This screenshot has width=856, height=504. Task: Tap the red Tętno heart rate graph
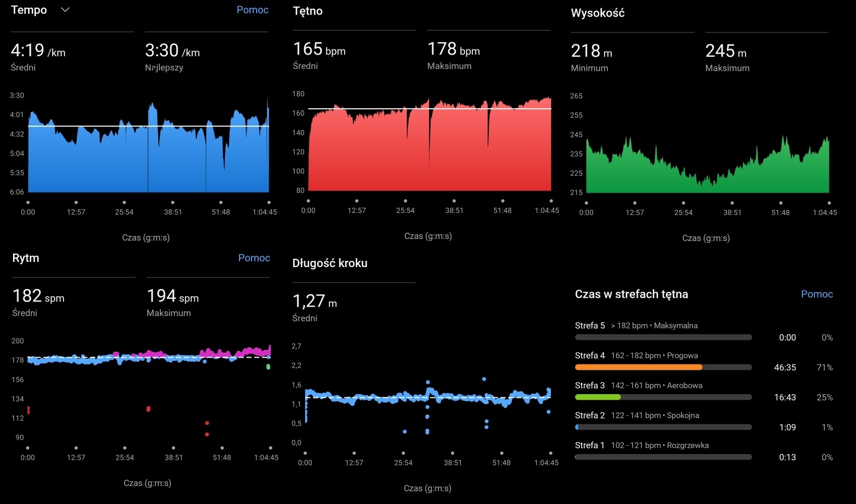point(430,151)
